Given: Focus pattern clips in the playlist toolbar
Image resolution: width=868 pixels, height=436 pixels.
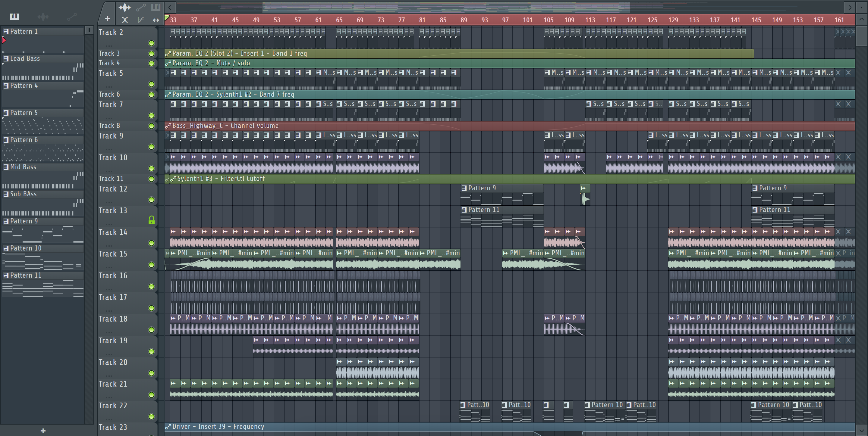Looking at the screenshot, I should (x=156, y=7).
